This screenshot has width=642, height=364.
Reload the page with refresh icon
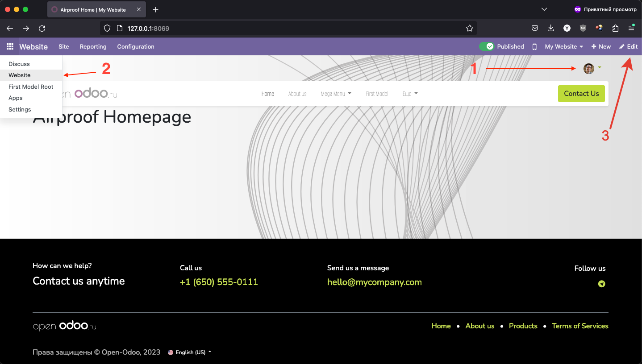[x=42, y=28]
